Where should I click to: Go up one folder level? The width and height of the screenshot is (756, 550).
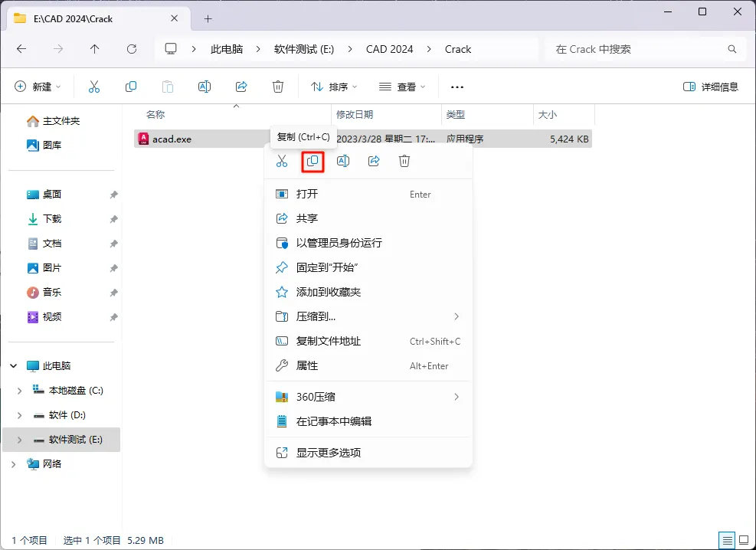point(94,49)
